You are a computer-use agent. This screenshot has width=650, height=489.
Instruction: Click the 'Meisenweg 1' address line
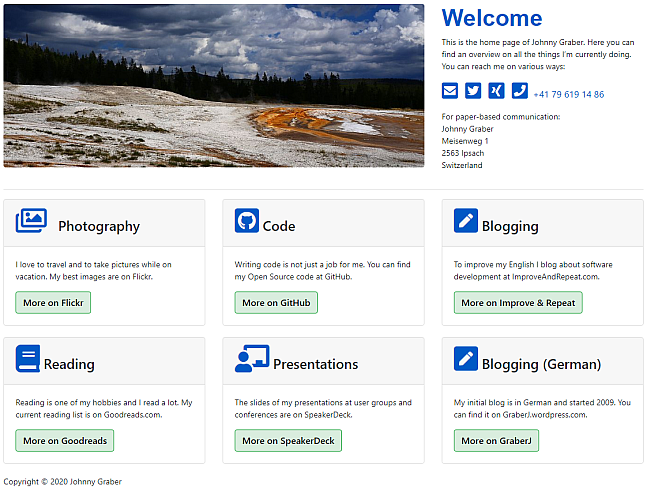pos(465,141)
